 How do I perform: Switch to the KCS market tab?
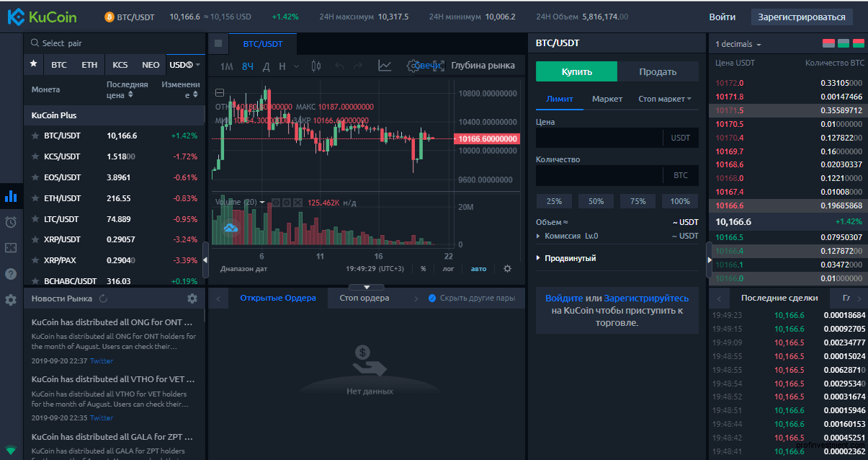tap(120, 65)
